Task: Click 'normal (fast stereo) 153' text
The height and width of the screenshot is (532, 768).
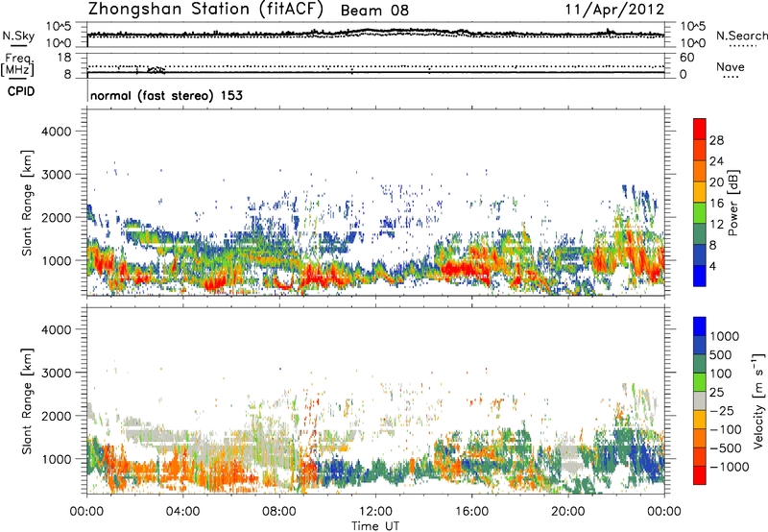Action: pos(166,95)
